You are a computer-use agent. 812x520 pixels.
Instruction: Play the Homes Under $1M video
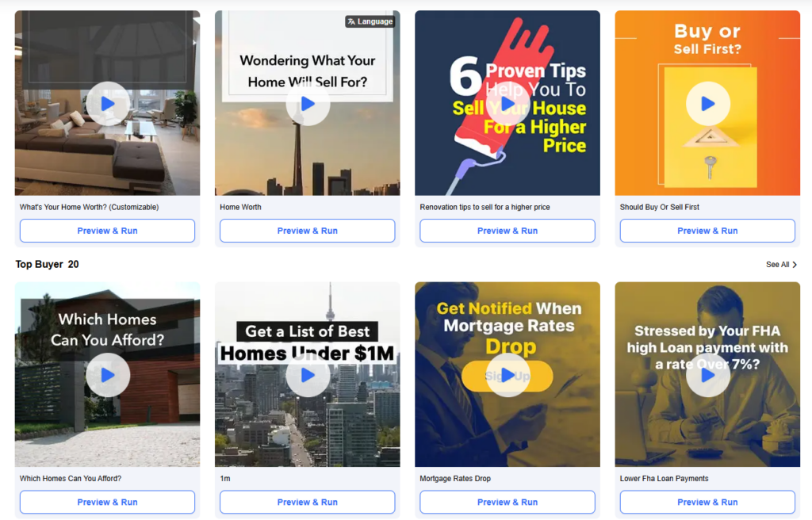click(308, 375)
